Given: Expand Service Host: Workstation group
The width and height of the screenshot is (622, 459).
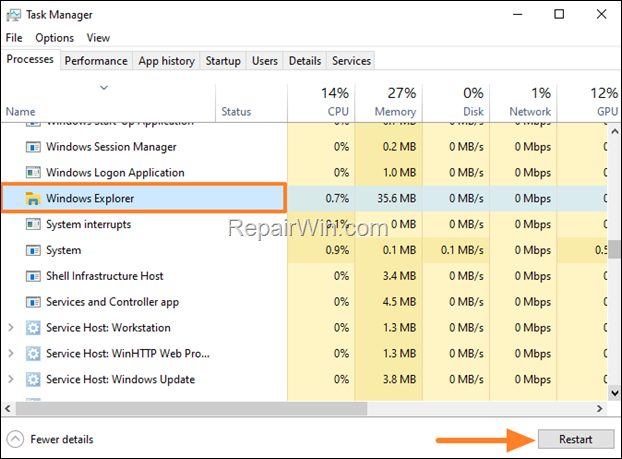Looking at the screenshot, I should [11, 328].
